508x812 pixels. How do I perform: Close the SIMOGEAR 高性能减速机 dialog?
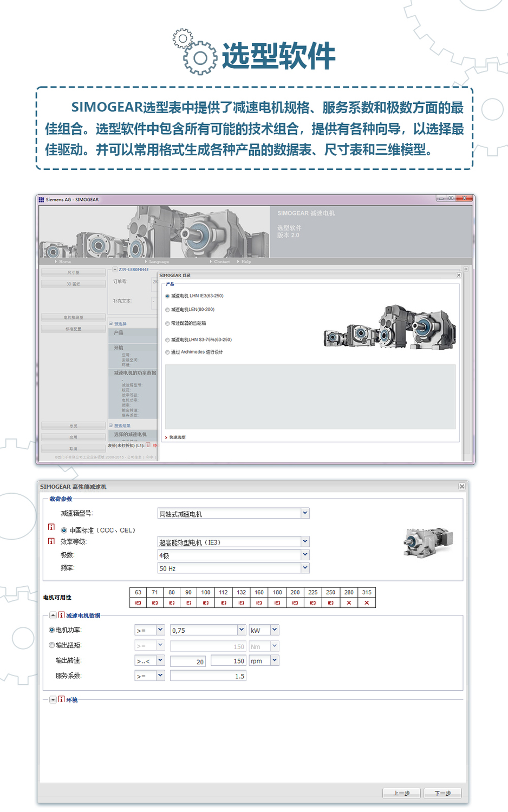click(x=462, y=487)
